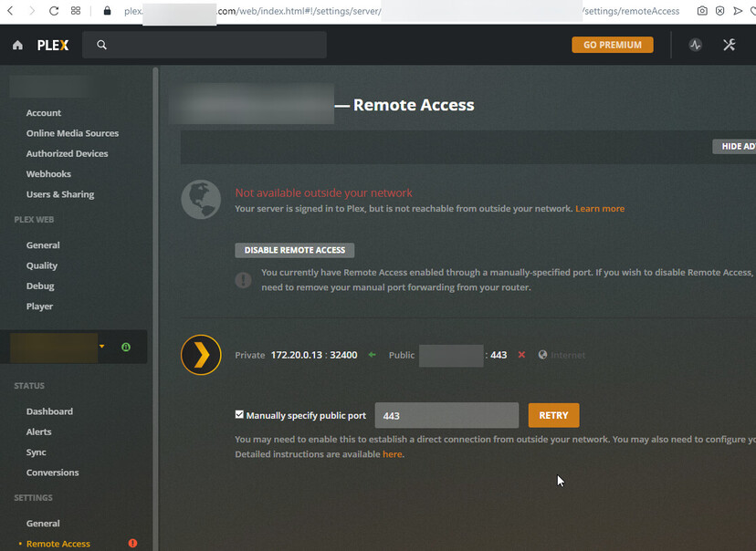Screen dimensions: 756x551
Task: Click the RETRY button
Action: pyautogui.click(x=553, y=415)
